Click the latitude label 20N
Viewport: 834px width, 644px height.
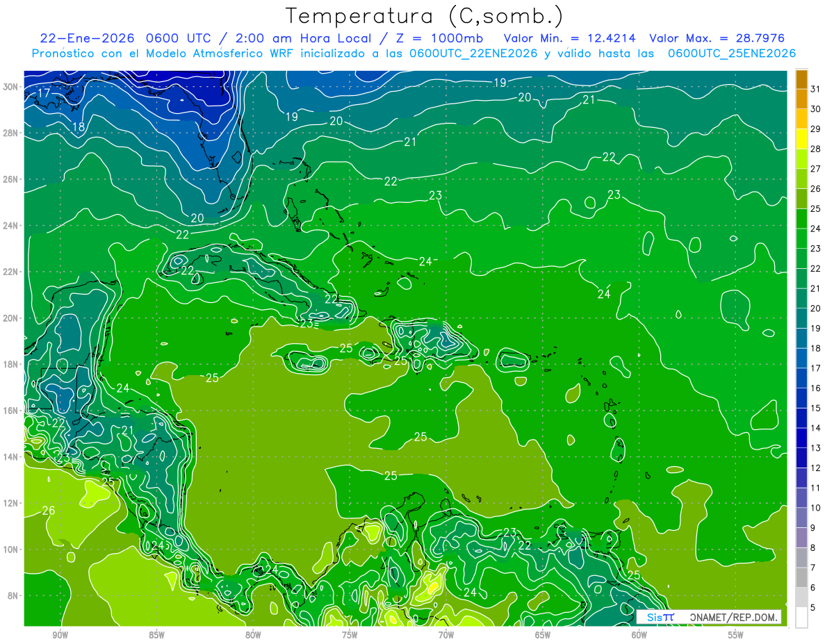click(11, 318)
